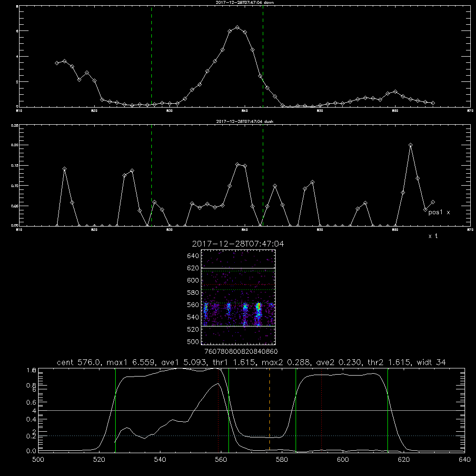Click the bottom plot x-axis label '580'

[282, 460]
